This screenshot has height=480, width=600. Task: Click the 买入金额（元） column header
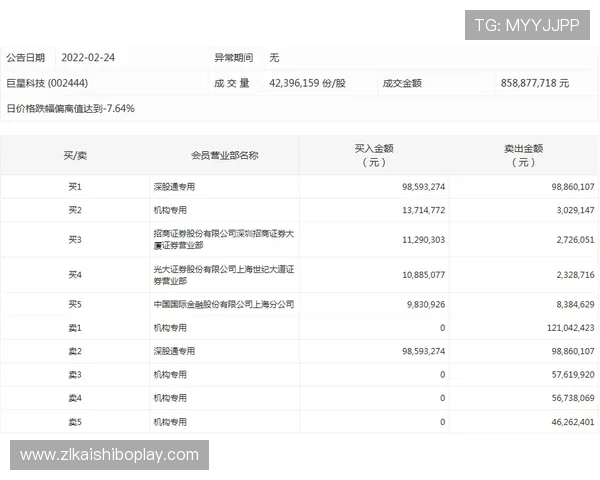pyautogui.click(x=374, y=155)
